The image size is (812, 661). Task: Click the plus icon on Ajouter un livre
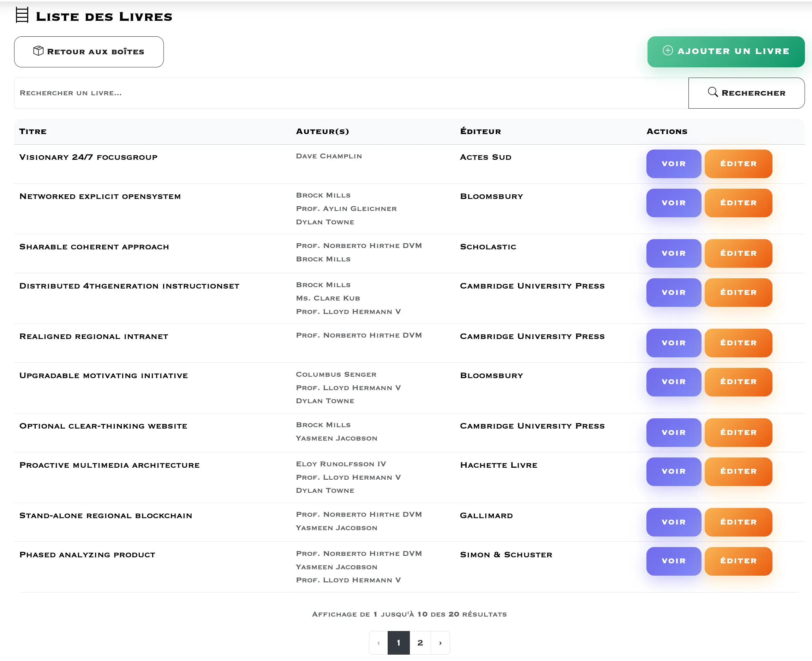pos(668,51)
